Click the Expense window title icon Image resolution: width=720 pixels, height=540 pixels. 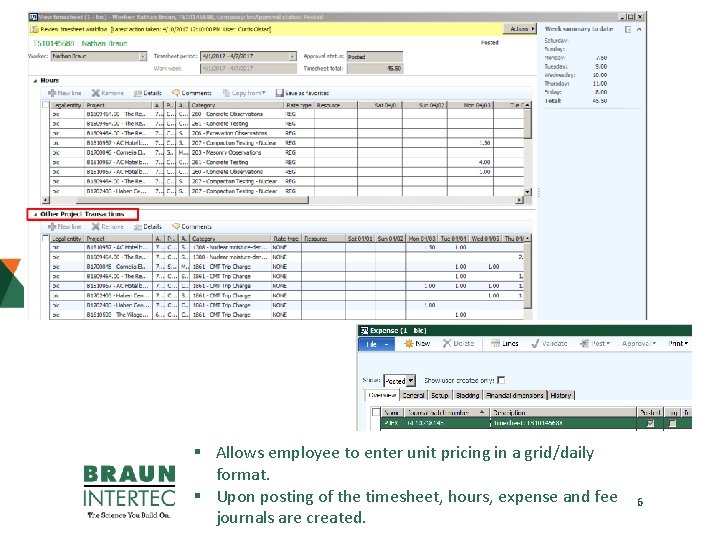coord(364,331)
